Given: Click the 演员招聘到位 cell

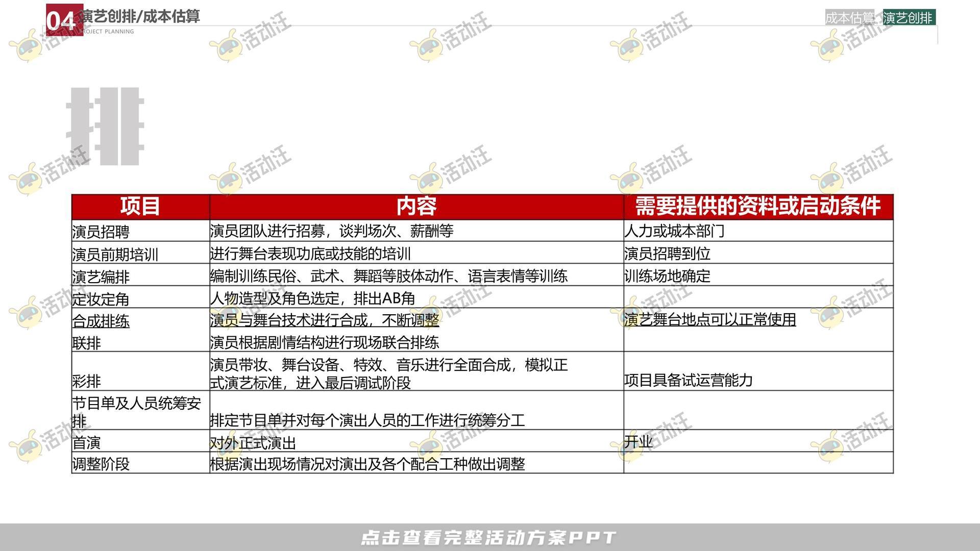Looking at the screenshot, I should [758, 253].
